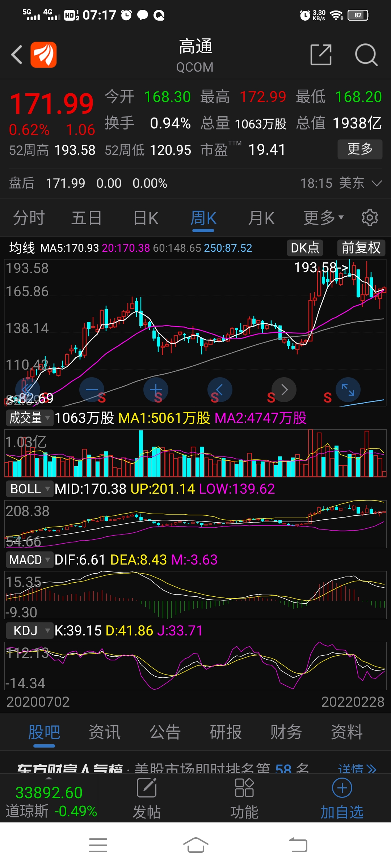
Task: Tap the chart zoom out minus button
Action: [92, 390]
